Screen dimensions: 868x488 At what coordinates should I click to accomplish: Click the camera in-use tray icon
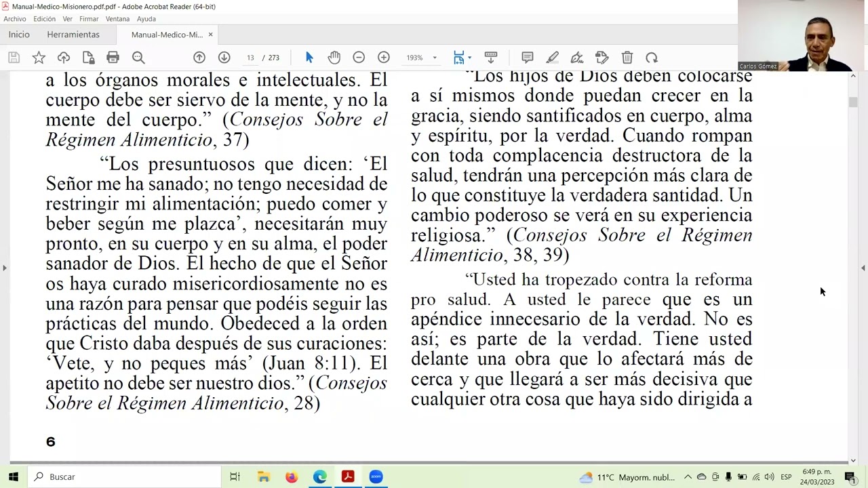[x=715, y=477]
